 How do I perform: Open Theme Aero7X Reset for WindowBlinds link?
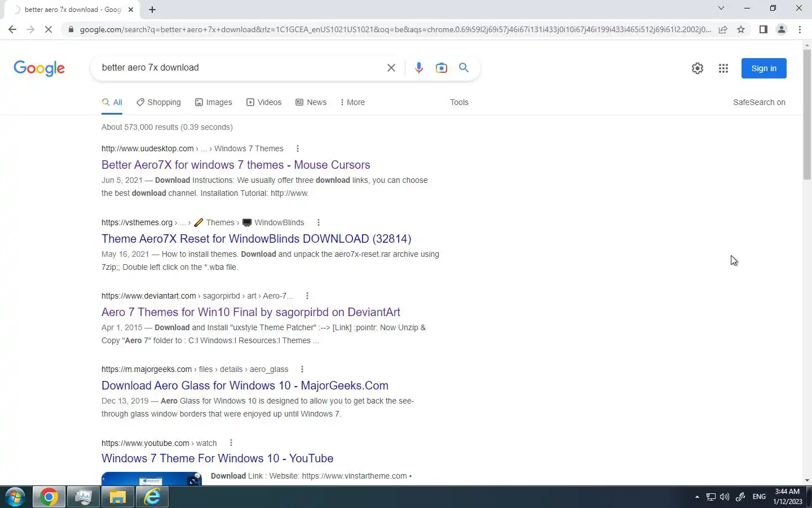257,239
